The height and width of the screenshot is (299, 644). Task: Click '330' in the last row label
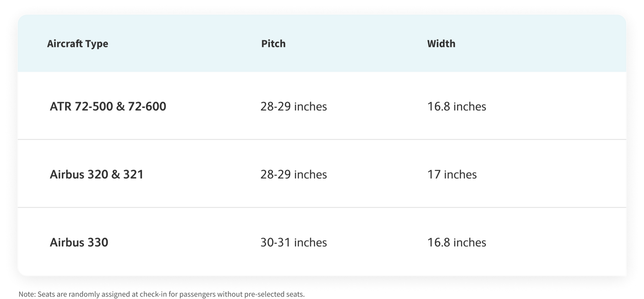[x=98, y=243]
